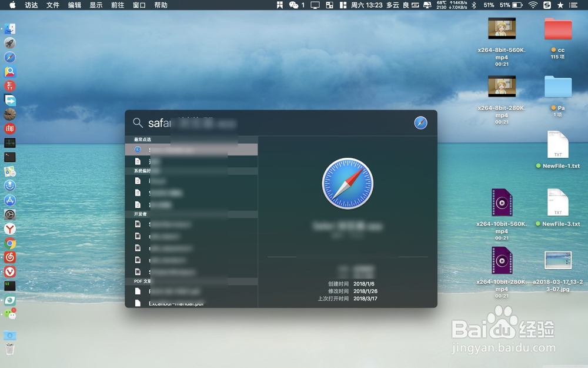
Task: Open the 显示 menu
Action: (x=96, y=5)
